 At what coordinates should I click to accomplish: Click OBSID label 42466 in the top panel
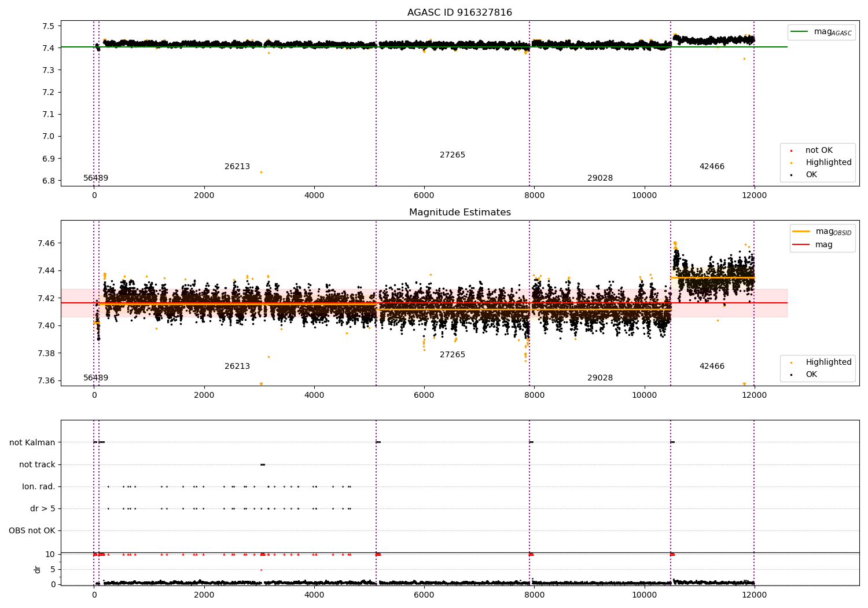[712, 167]
